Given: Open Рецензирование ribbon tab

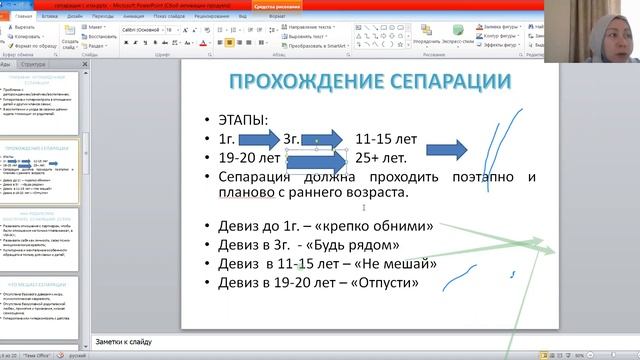Looking at the screenshot, I should pyautogui.click(x=211, y=16).
